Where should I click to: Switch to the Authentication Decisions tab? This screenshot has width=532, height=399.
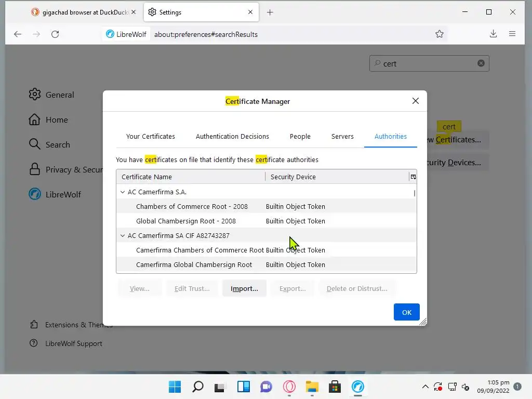[x=232, y=137]
